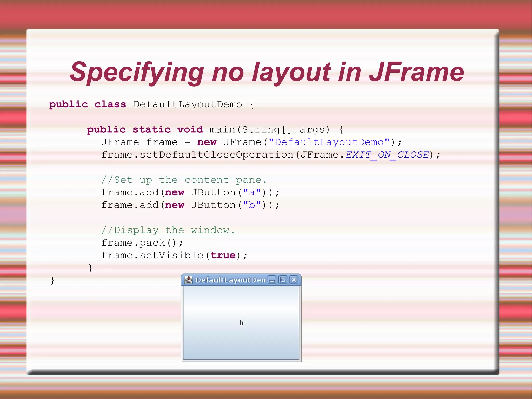The image size is (532, 399).
Task: Click the slide title "Specifying no layout in JFrame"
Action: pos(267,73)
